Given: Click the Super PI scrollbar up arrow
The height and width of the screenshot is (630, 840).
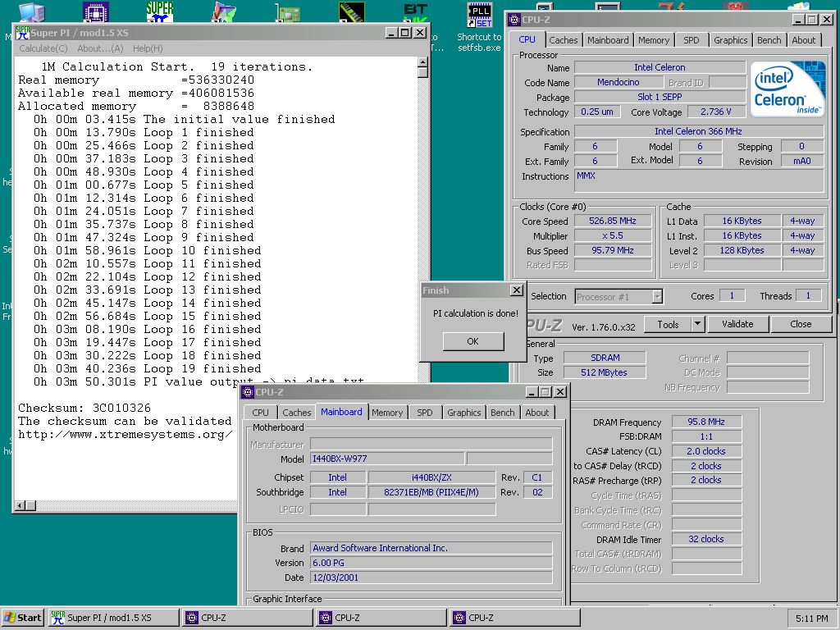Looking at the screenshot, I should pyautogui.click(x=422, y=62).
